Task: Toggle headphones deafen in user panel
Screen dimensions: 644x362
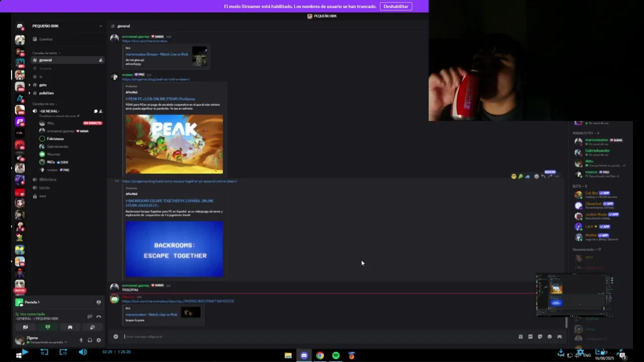Action: tap(90, 340)
